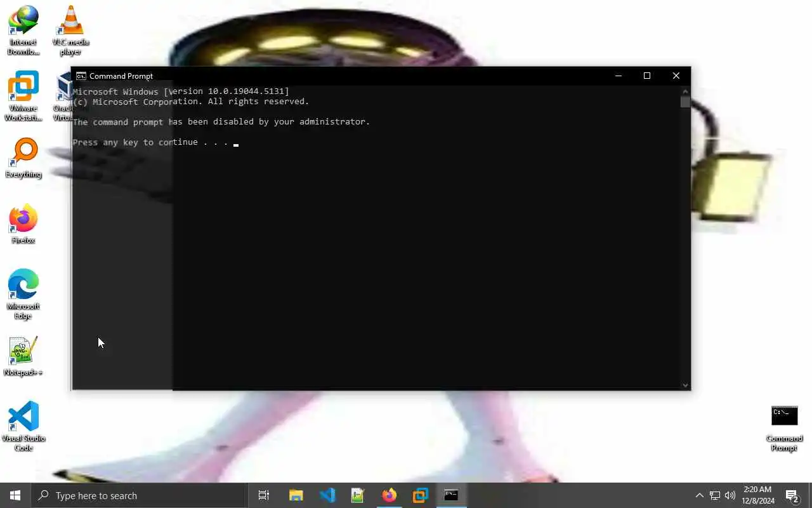
Task: Click Microsoft Windows version line
Action: pos(181,91)
